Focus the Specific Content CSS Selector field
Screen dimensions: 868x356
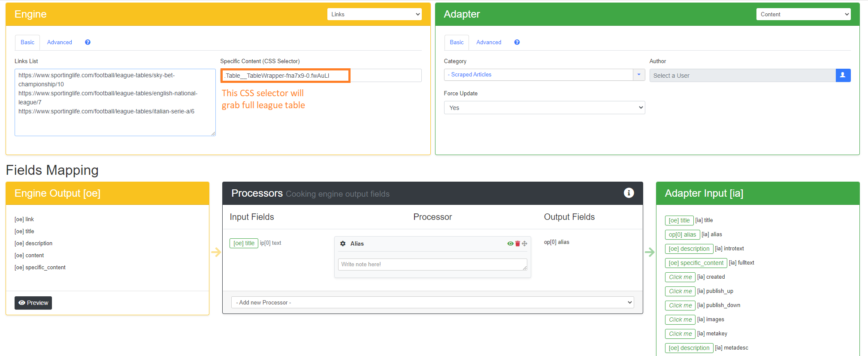[x=321, y=75]
